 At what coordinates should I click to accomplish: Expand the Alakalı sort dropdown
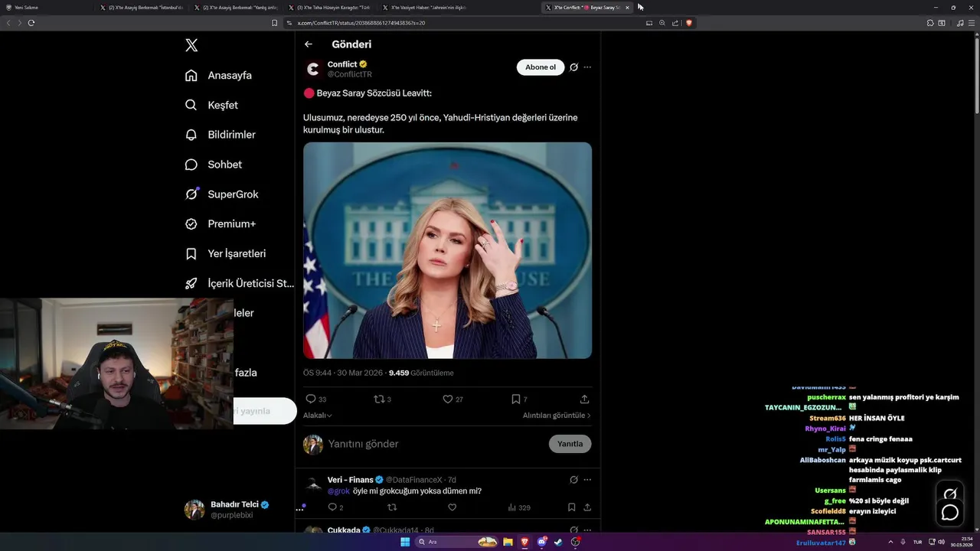coord(318,416)
